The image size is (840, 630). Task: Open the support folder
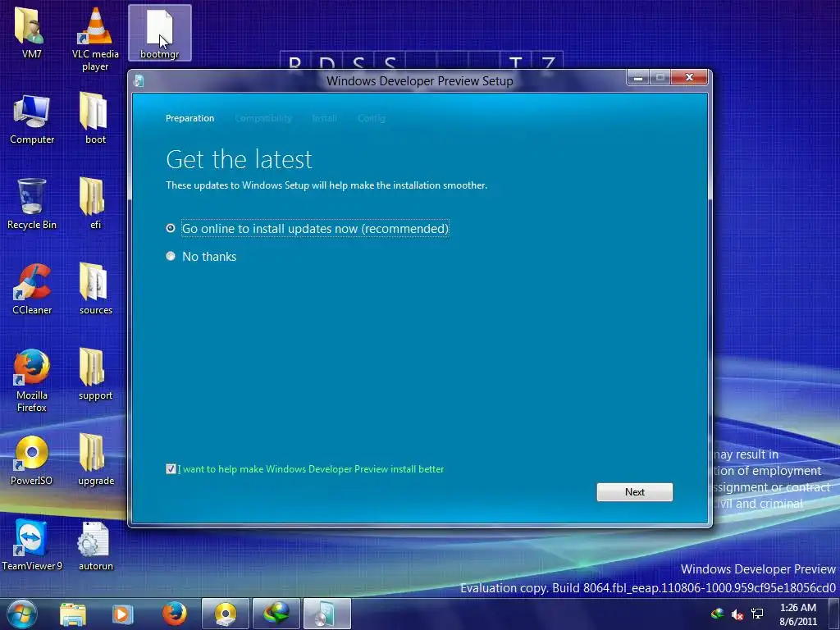(x=95, y=374)
